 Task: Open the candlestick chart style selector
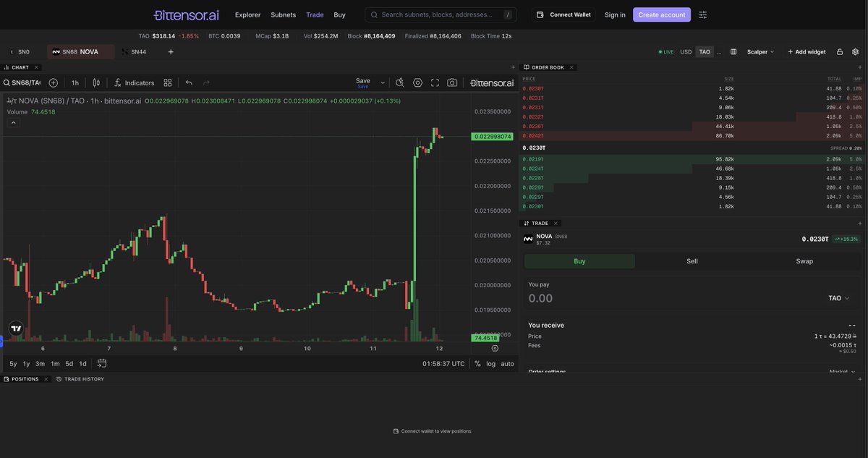point(95,82)
